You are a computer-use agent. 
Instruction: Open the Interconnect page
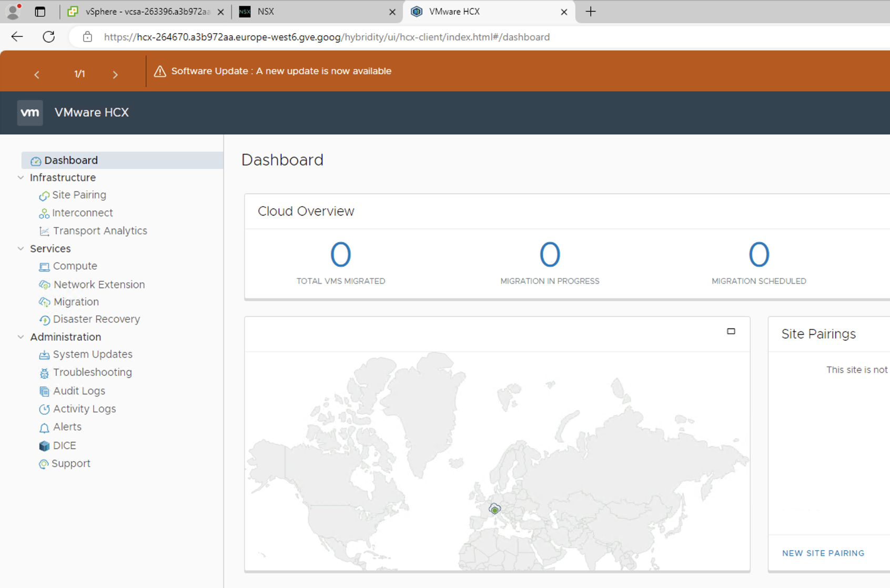(83, 213)
